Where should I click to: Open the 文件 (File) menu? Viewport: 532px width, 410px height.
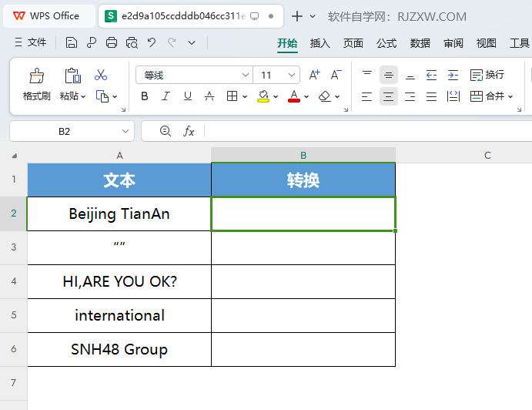coord(31,42)
